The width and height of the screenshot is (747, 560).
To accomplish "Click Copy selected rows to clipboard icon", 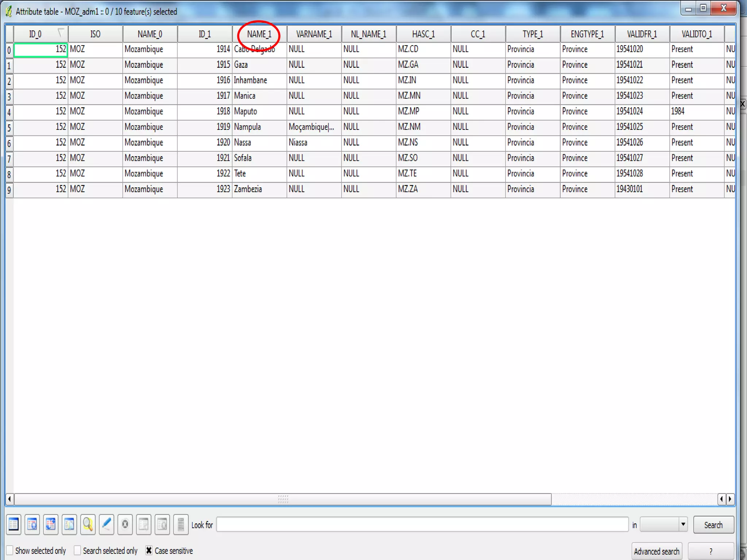I will tap(69, 525).
